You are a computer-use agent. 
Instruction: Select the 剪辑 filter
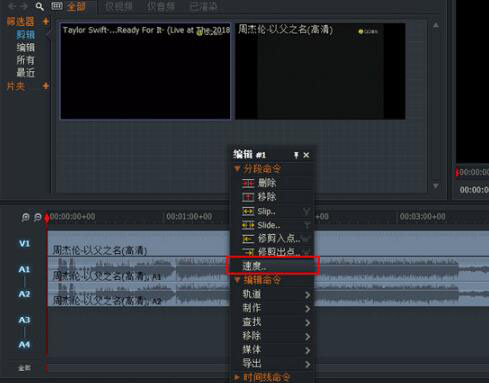26,35
